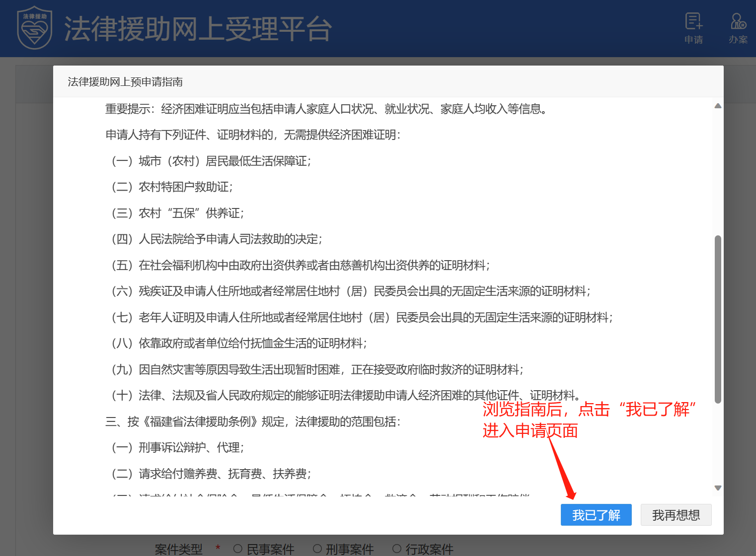
Task: Pick the 行政案件 radio option
Action: pyautogui.click(x=397, y=549)
